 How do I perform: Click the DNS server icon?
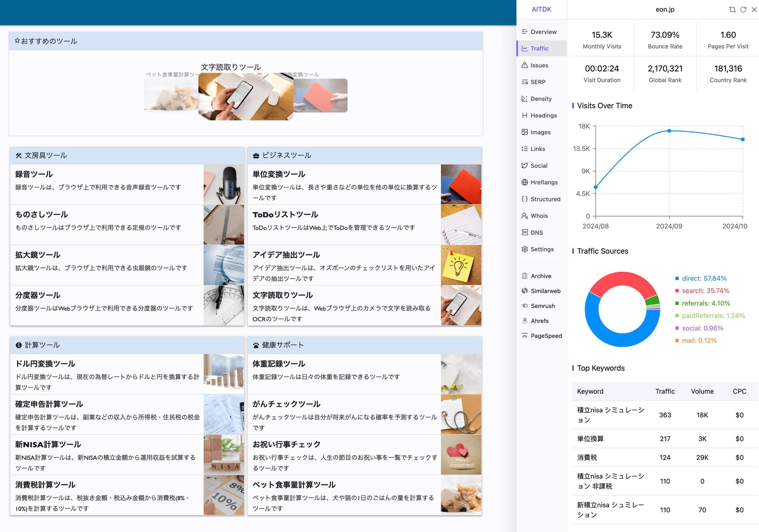coord(525,233)
